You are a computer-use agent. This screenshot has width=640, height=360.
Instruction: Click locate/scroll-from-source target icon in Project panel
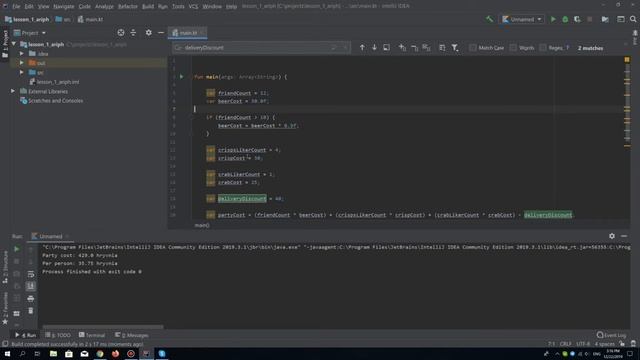[x=121, y=33]
